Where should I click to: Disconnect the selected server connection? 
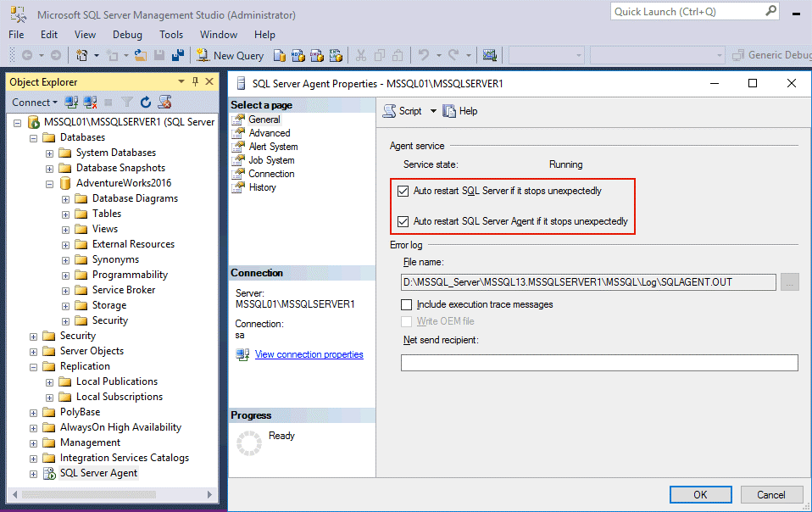pyautogui.click(x=90, y=102)
